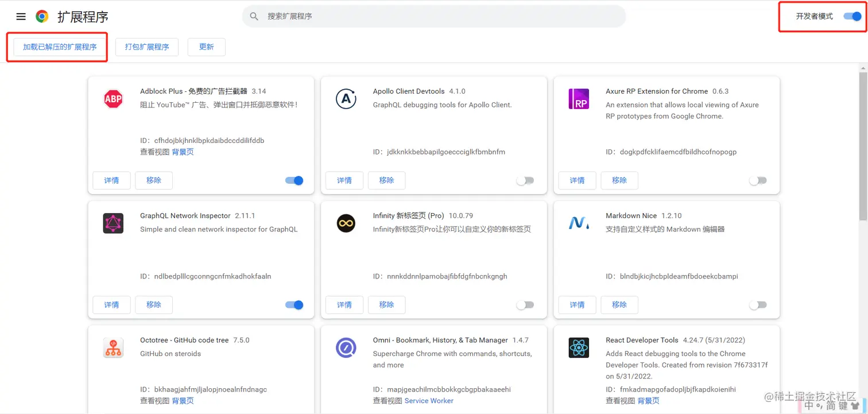The height and width of the screenshot is (414, 868).
Task: Click the Adblock Plus ABP icon
Action: coord(113,99)
